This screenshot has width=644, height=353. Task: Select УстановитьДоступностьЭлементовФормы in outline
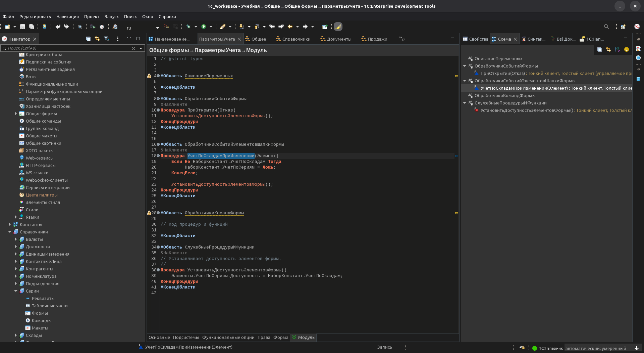[527, 110]
